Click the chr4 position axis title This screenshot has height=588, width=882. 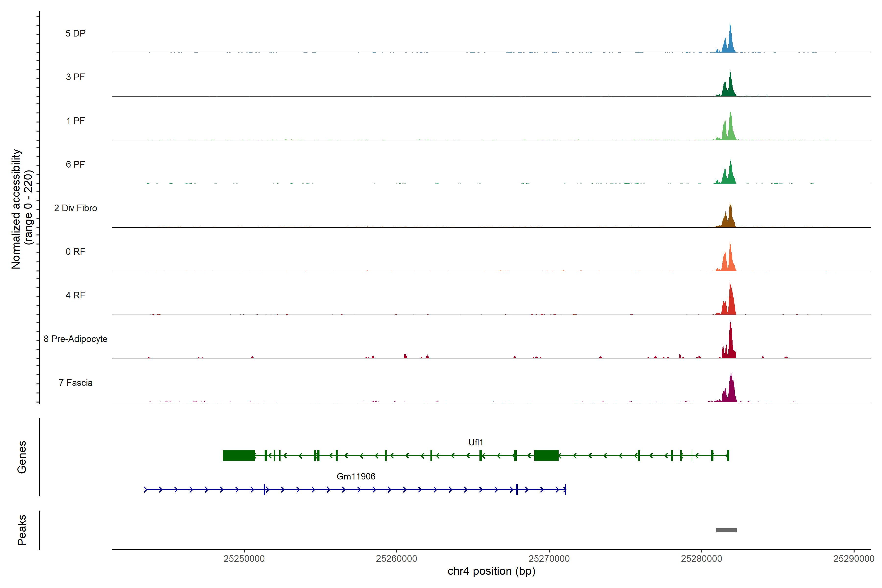point(491,571)
